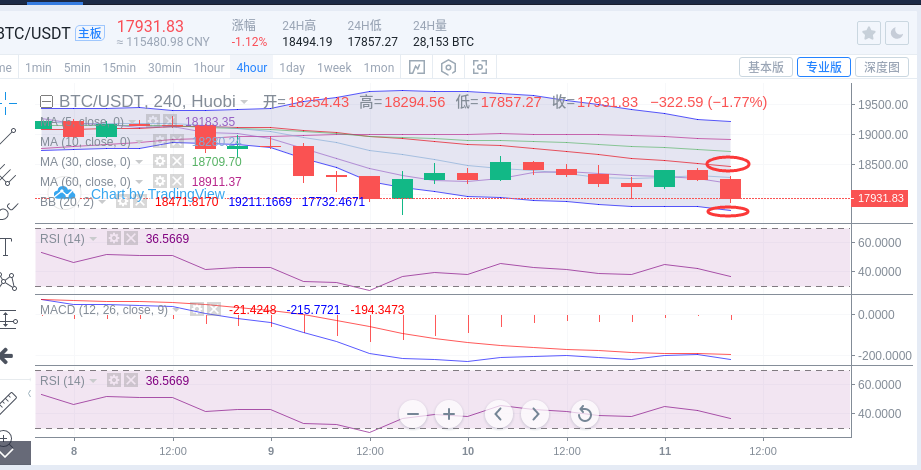Reset chart view with circular arrow
921x470 pixels.
point(584,414)
